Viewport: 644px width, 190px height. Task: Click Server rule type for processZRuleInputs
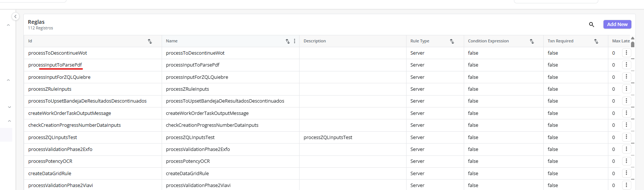coord(417,89)
